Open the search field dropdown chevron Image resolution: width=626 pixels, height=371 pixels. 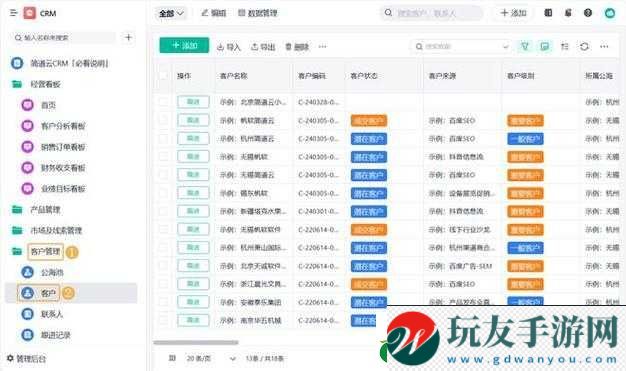tap(505, 46)
